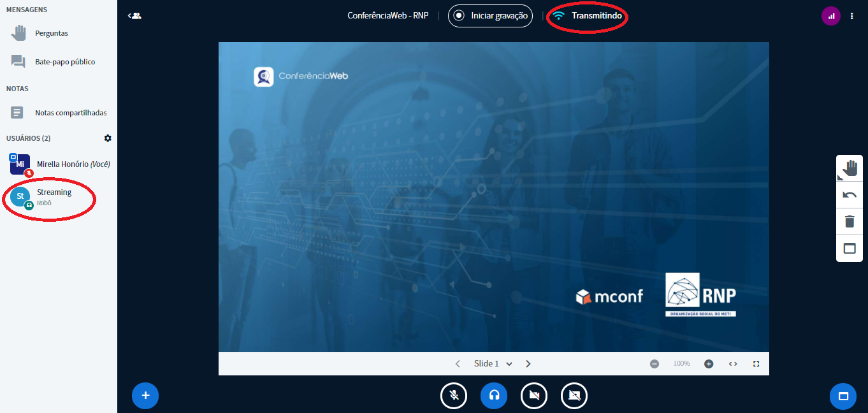Open the whiteboard hand tool selector
The height and width of the screenshot is (413, 868).
850,168
